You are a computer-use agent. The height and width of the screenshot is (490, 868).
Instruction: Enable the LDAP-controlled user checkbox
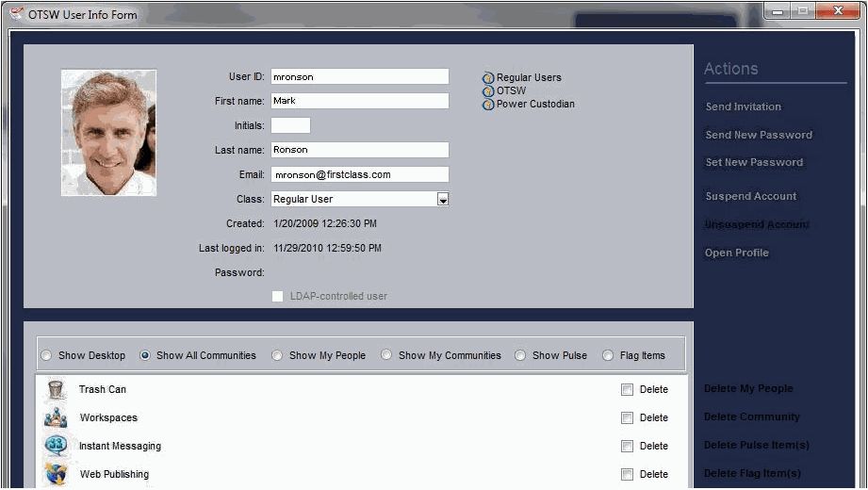tap(277, 297)
